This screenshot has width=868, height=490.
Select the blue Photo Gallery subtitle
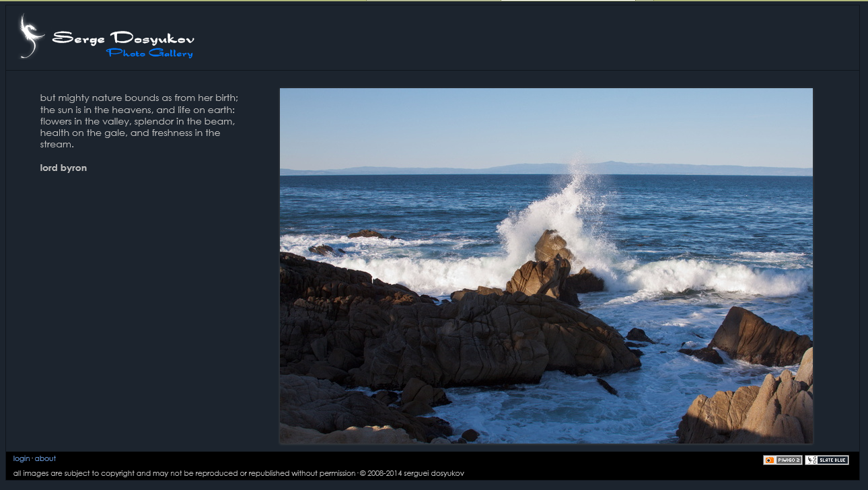tap(149, 53)
